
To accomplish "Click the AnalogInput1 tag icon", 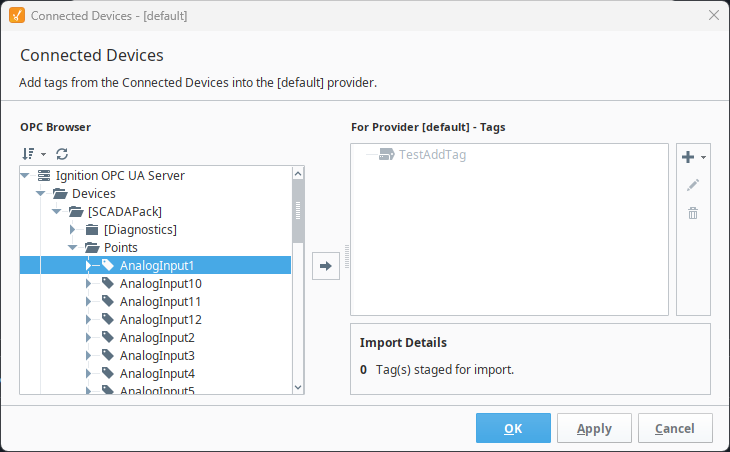I will click(108, 265).
